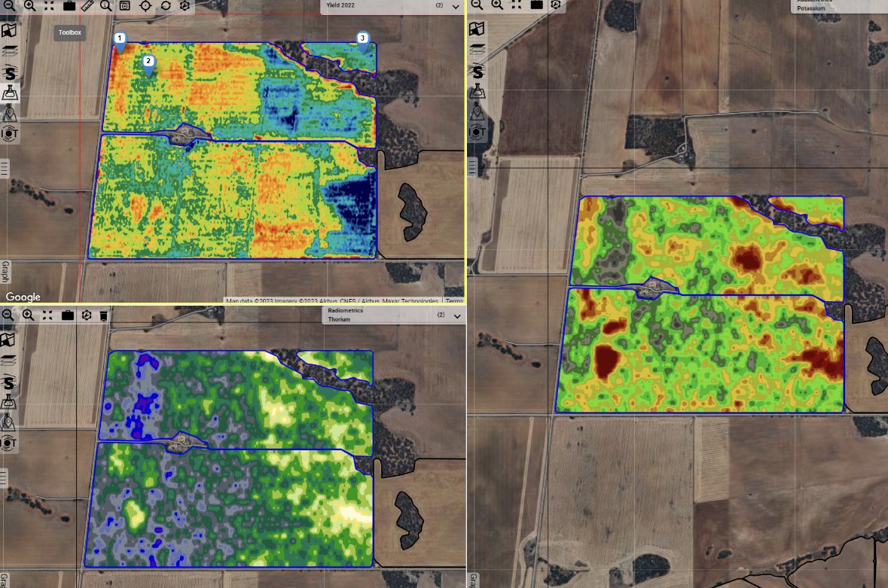Open the layers panel icon in the sidebar
Viewport: 888px width, 588px height.
8,50
